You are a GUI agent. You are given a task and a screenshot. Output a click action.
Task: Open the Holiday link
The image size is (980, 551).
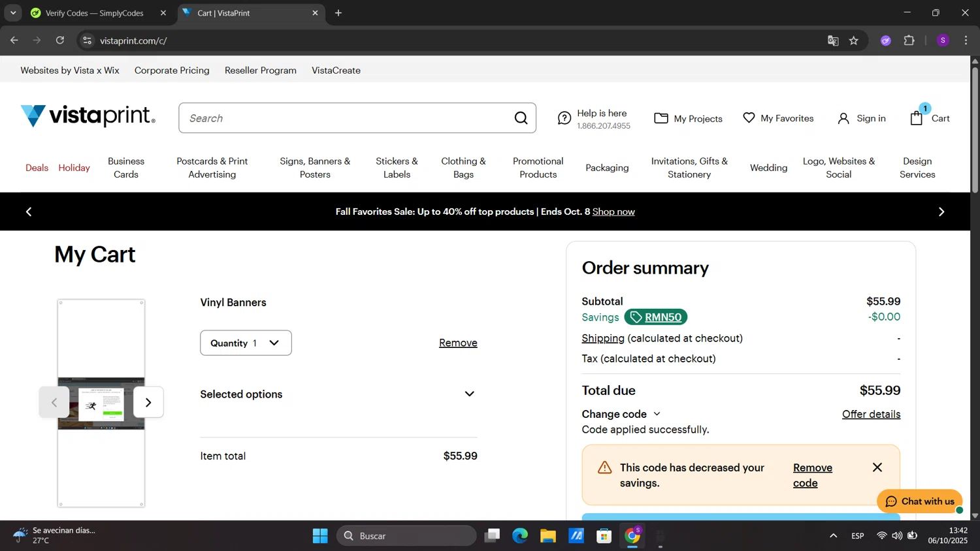(74, 168)
